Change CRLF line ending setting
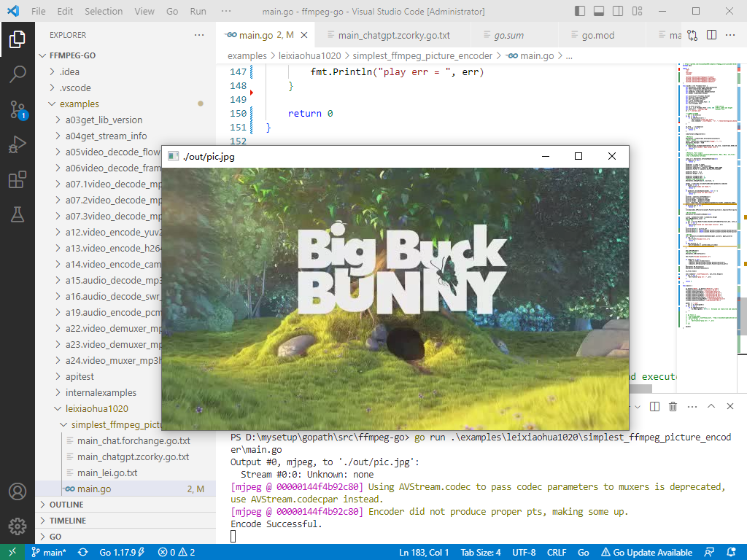 (x=557, y=553)
